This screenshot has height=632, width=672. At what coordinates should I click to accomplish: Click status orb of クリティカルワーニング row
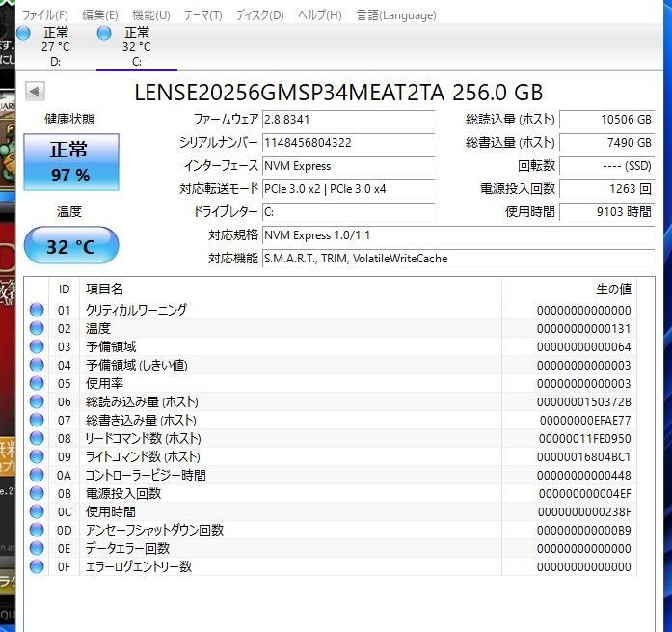pyautogui.click(x=37, y=310)
